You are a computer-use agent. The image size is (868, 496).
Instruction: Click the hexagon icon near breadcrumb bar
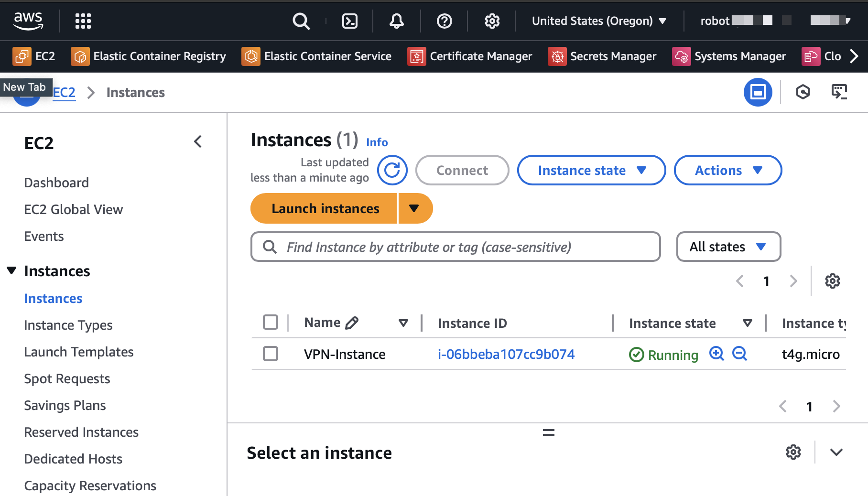803,92
